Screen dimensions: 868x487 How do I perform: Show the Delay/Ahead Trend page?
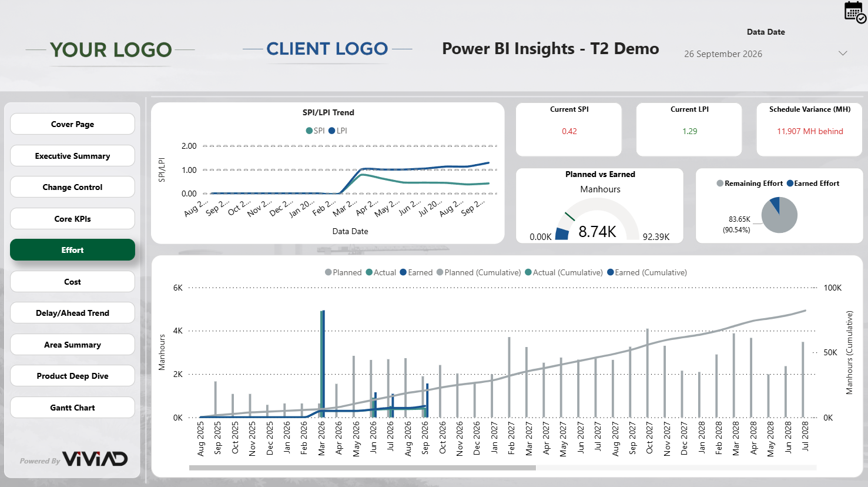[x=72, y=313]
